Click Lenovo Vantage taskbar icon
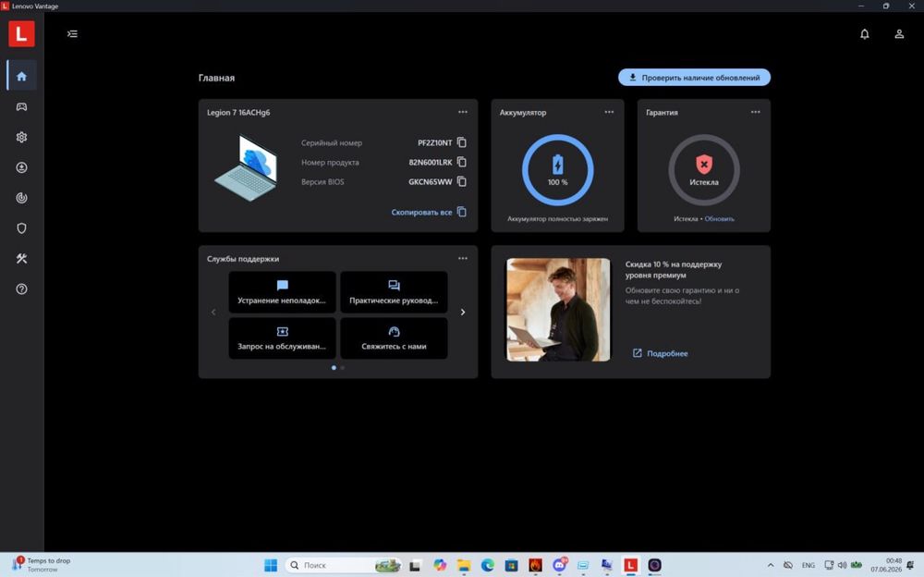The width and height of the screenshot is (924, 577). tap(630, 565)
